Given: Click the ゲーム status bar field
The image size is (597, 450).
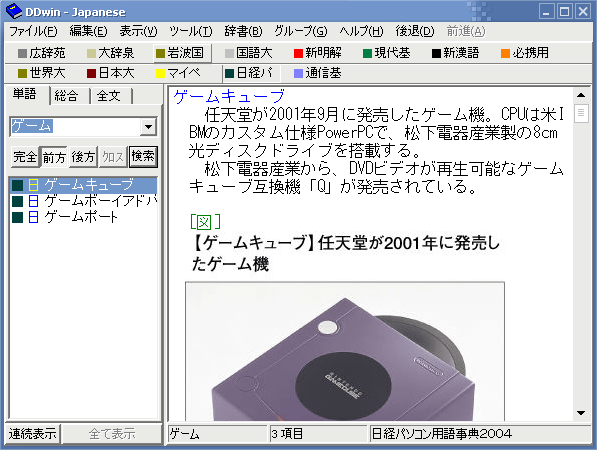Looking at the screenshot, I should coord(217,434).
